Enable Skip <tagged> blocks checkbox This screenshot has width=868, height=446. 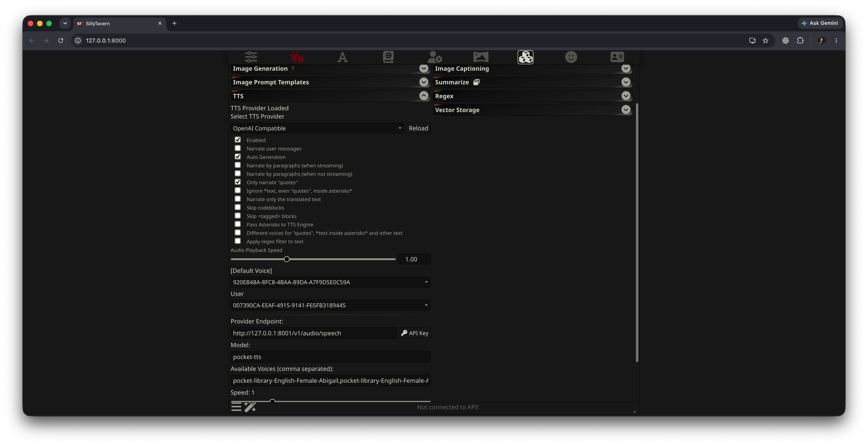(x=238, y=215)
